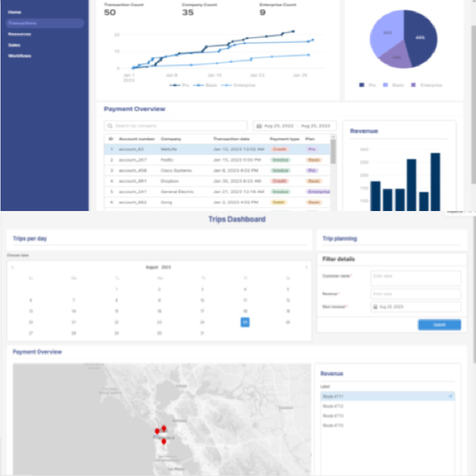
Task: Go to July using the calendar's previous arrow
Action: tap(14, 267)
